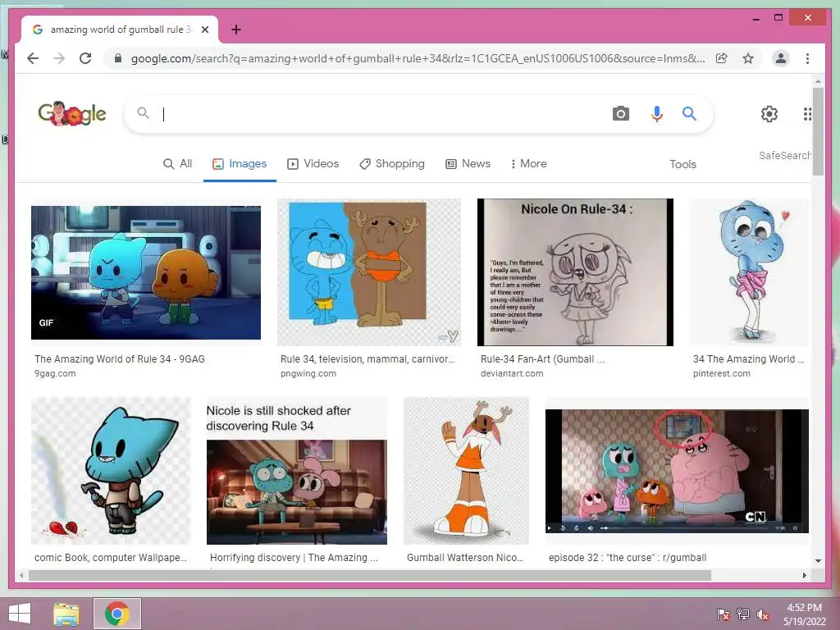Select the Images results tab
840x630 pixels.
coord(240,164)
